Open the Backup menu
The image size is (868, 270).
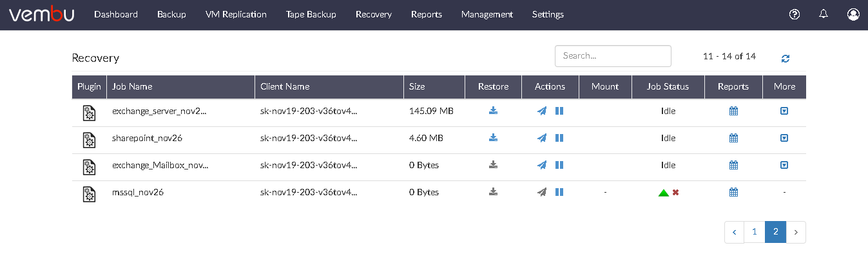[x=171, y=14]
